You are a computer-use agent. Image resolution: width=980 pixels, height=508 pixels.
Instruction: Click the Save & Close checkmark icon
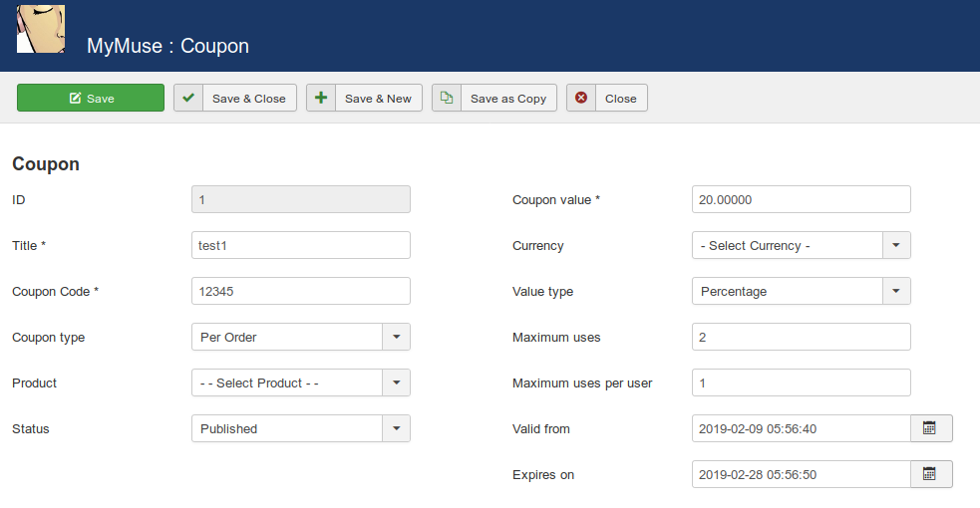tap(188, 98)
